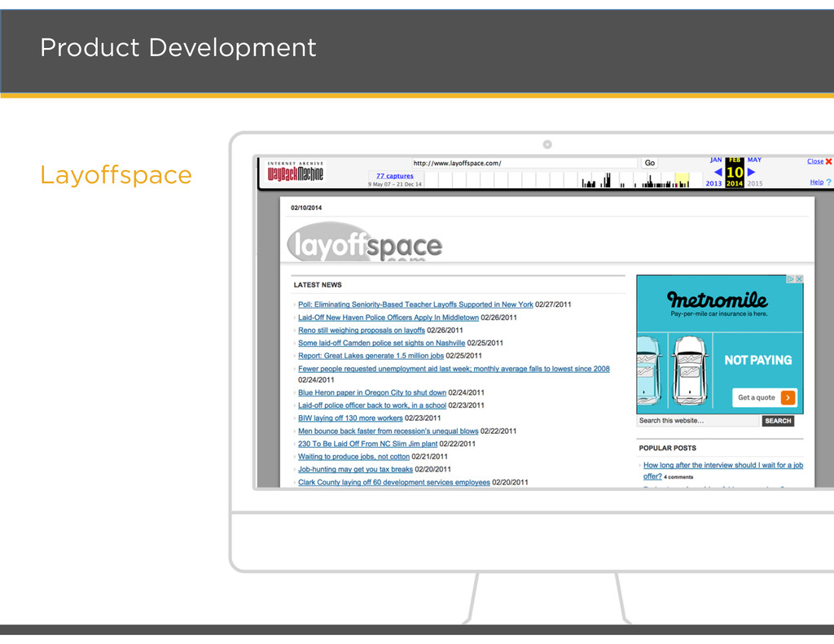The image size is (834, 644).
Task: Open Clark County laying off 60 employees article
Action: pos(393,482)
